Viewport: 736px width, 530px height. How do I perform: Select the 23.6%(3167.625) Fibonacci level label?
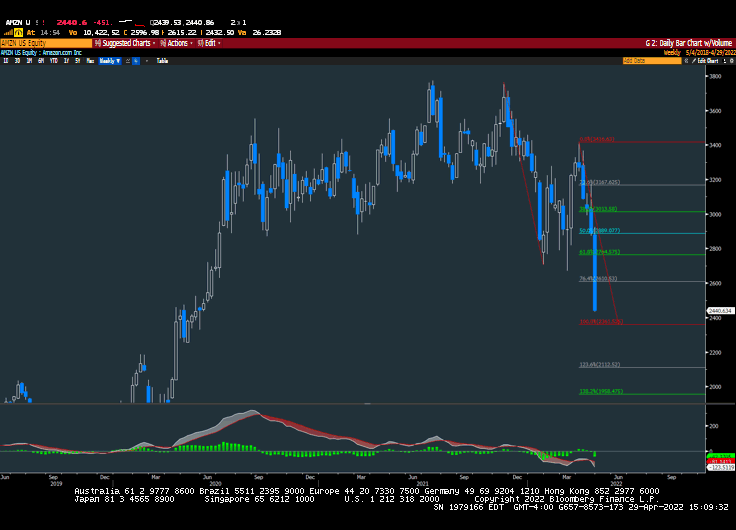[599, 182]
